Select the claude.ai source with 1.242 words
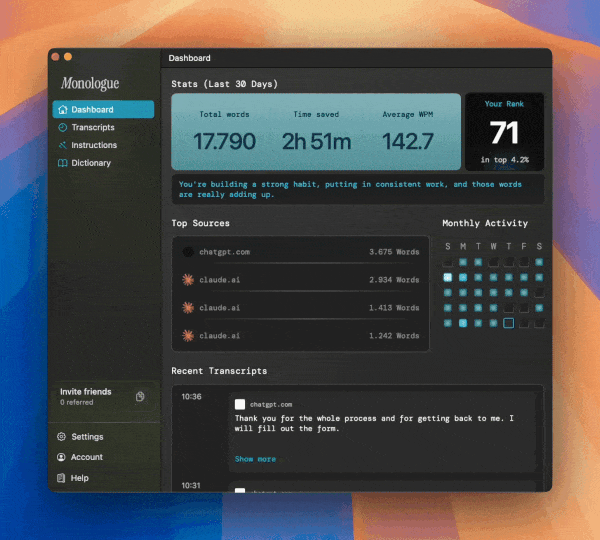Image resolution: width=600 pixels, height=540 pixels. [301, 336]
